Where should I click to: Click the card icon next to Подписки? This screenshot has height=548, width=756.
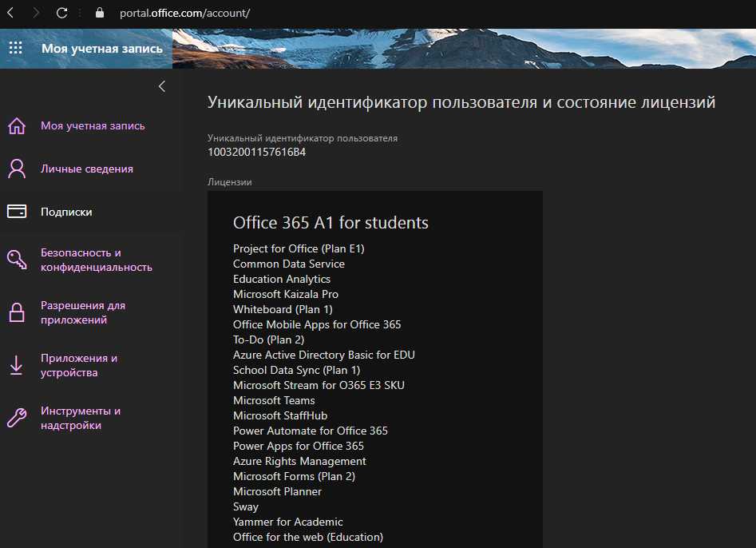[x=17, y=211]
